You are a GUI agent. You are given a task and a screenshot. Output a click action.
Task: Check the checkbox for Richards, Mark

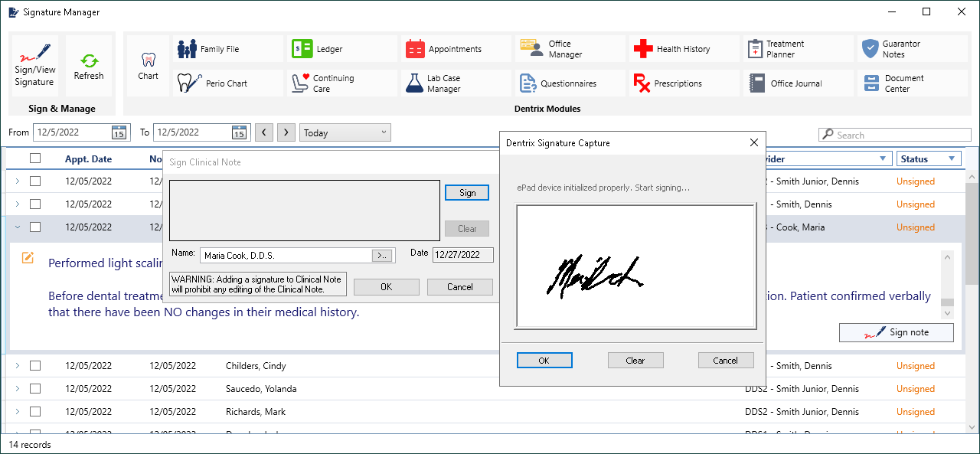pos(34,411)
